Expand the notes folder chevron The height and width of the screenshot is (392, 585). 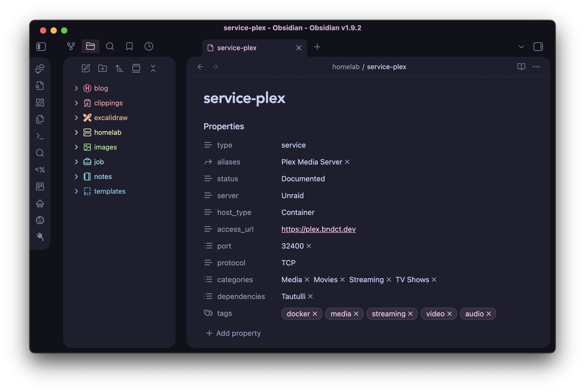(x=76, y=177)
